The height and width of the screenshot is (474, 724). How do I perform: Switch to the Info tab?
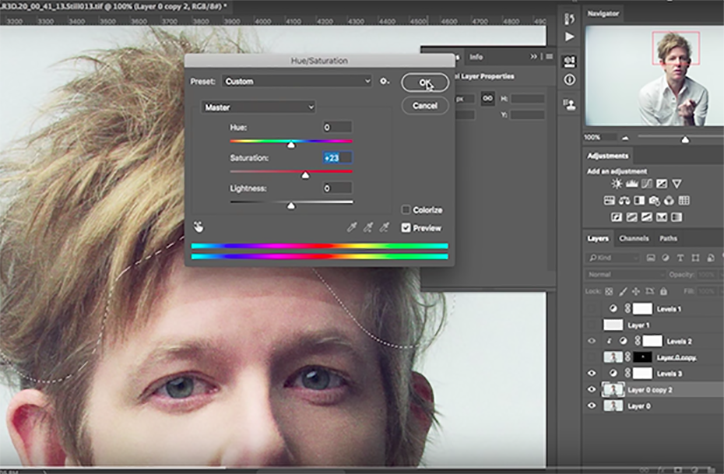click(x=476, y=57)
